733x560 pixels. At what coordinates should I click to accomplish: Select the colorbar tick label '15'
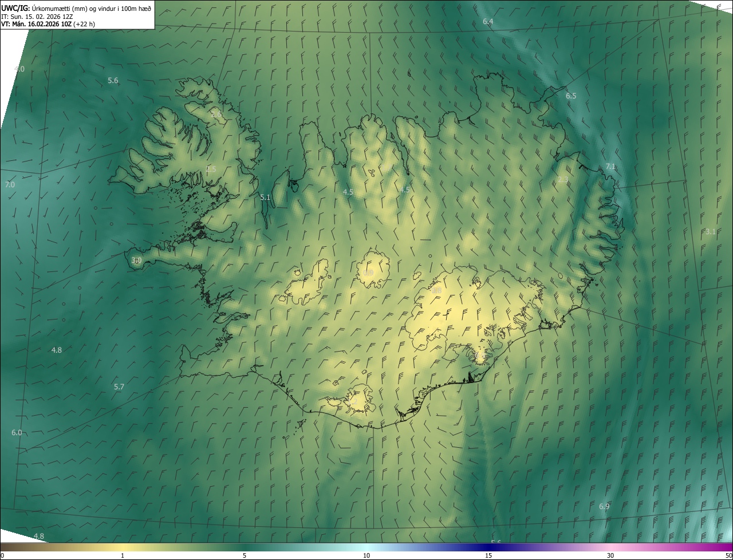[488, 555]
